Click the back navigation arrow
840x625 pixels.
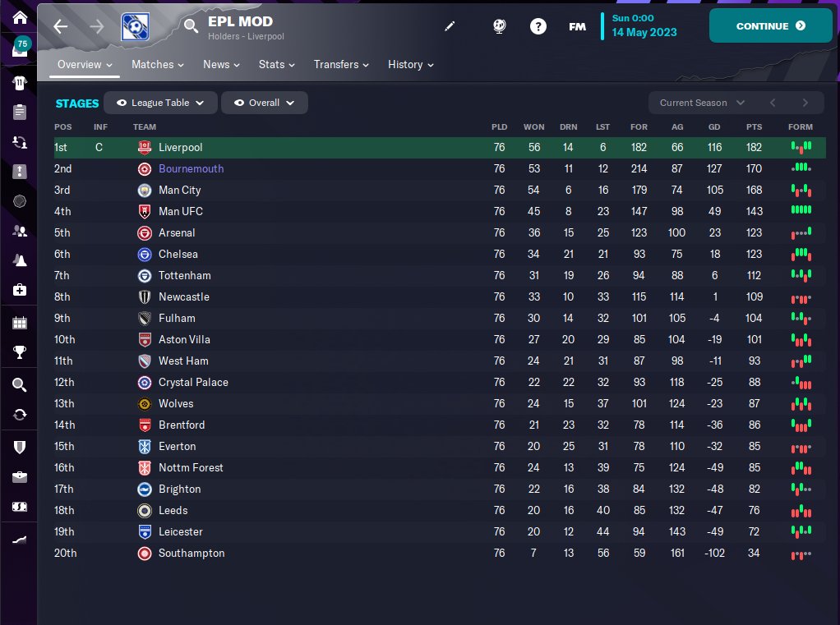(x=61, y=26)
